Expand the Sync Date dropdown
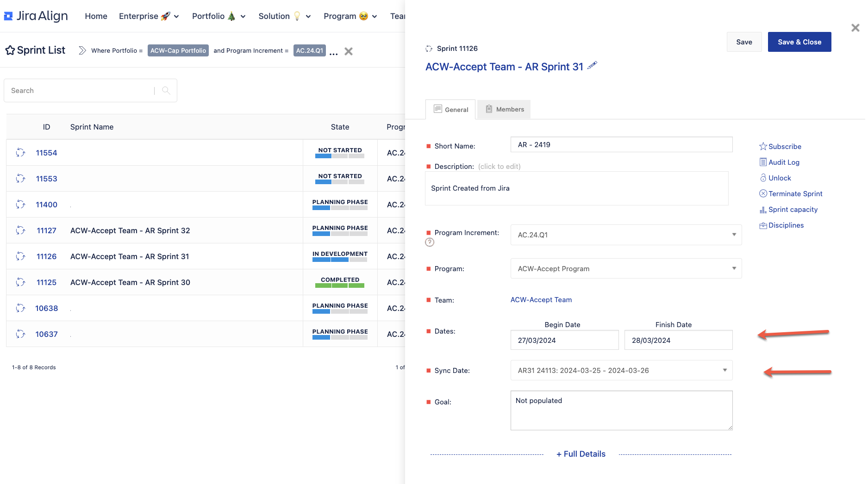This screenshot has width=868, height=484. (621, 370)
